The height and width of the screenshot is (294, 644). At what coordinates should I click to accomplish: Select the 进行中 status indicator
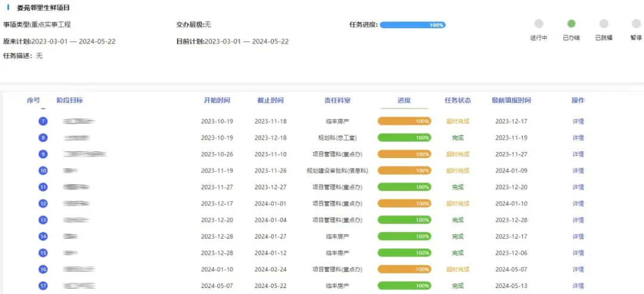tap(538, 24)
